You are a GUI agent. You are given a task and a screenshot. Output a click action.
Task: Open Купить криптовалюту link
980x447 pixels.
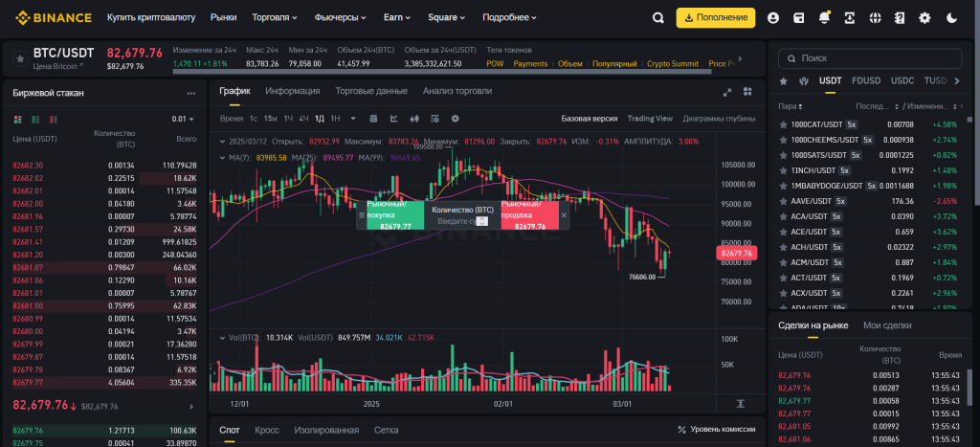point(151,17)
